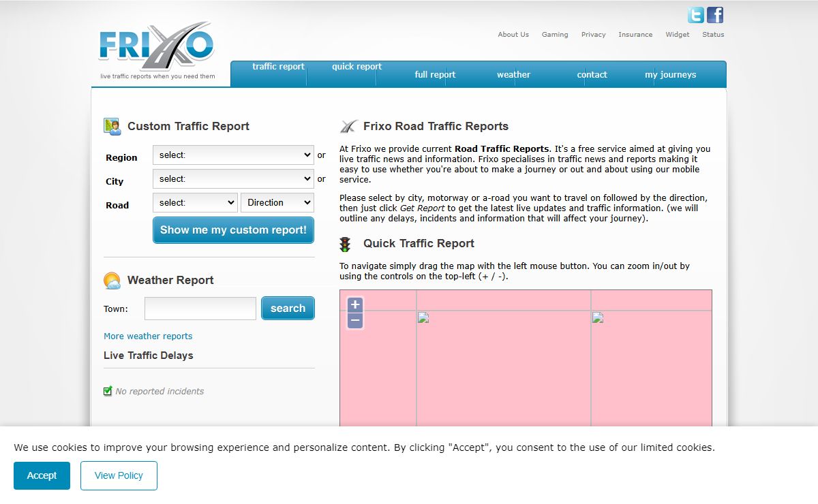Go to the traffic report tab
The width and height of the screenshot is (818, 504).
(278, 67)
